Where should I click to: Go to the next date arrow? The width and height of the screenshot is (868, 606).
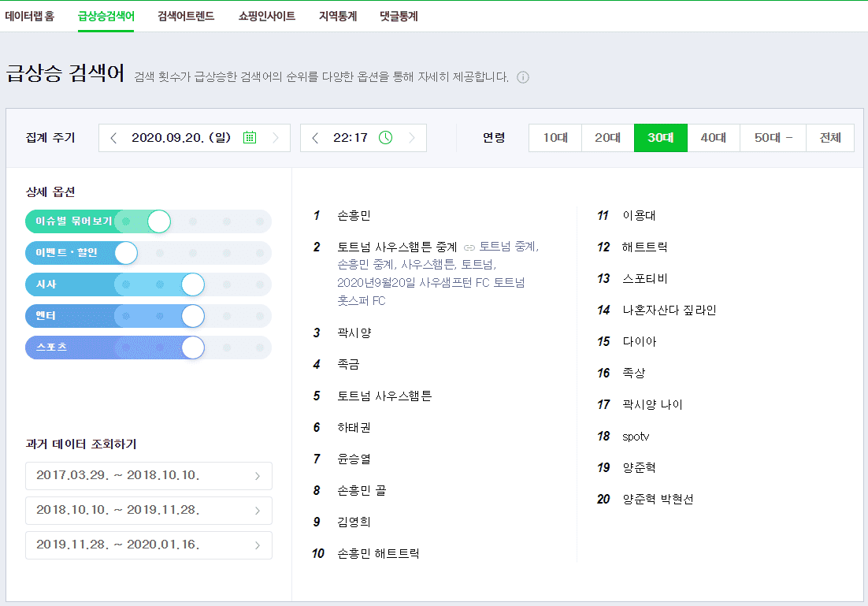275,137
